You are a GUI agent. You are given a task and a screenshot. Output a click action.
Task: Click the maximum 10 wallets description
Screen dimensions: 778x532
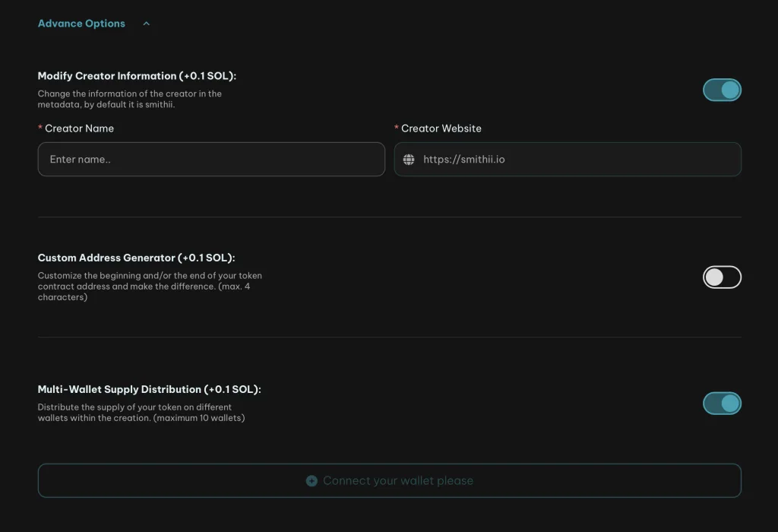[141, 413]
